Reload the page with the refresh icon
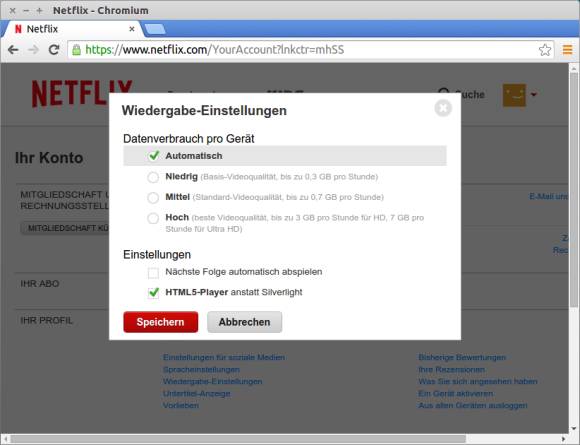This screenshot has height=445, width=580. click(54, 50)
